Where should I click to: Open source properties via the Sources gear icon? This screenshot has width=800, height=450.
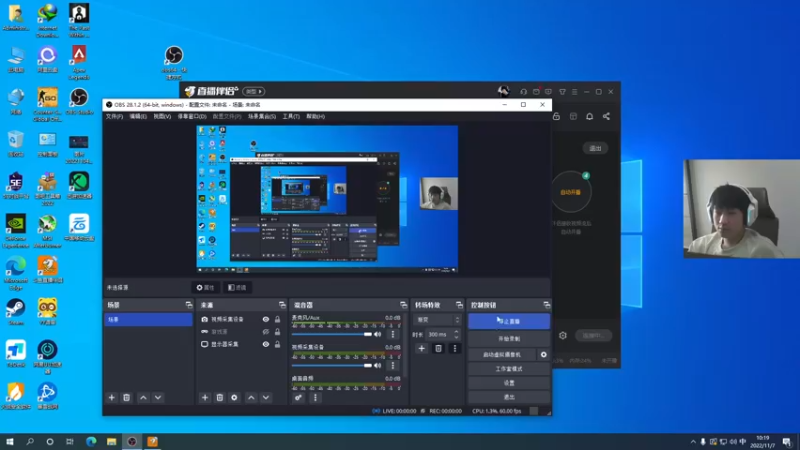click(x=234, y=397)
